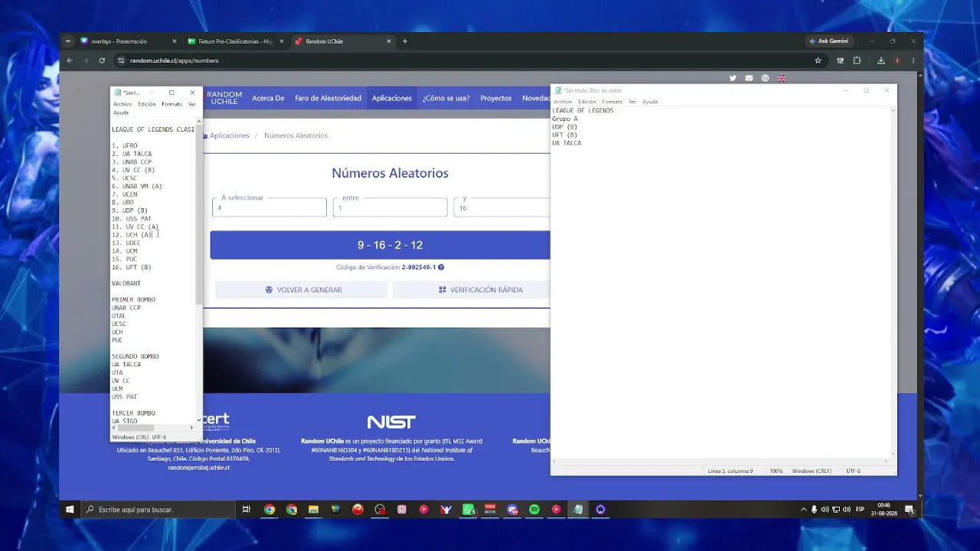The height and width of the screenshot is (551, 980).
Task: Open Ayuda menu in right Notepad window
Action: (x=650, y=102)
